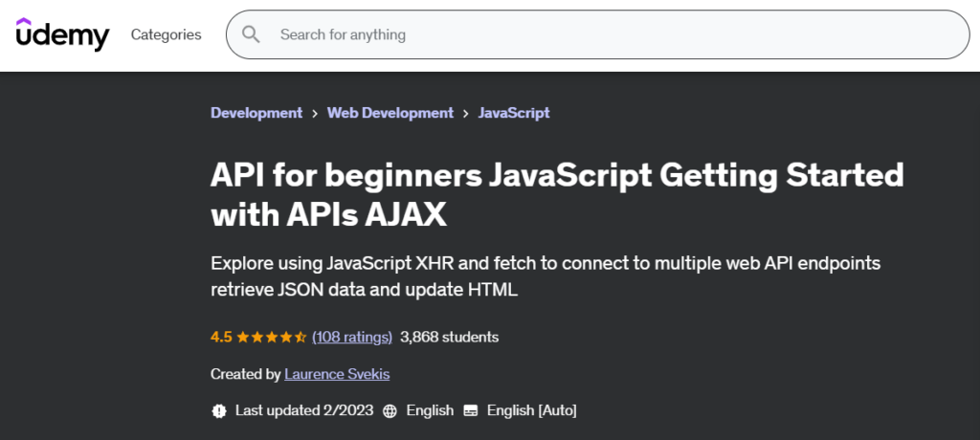980x440 pixels.
Task: Click the star rating icons
Action: click(271, 338)
